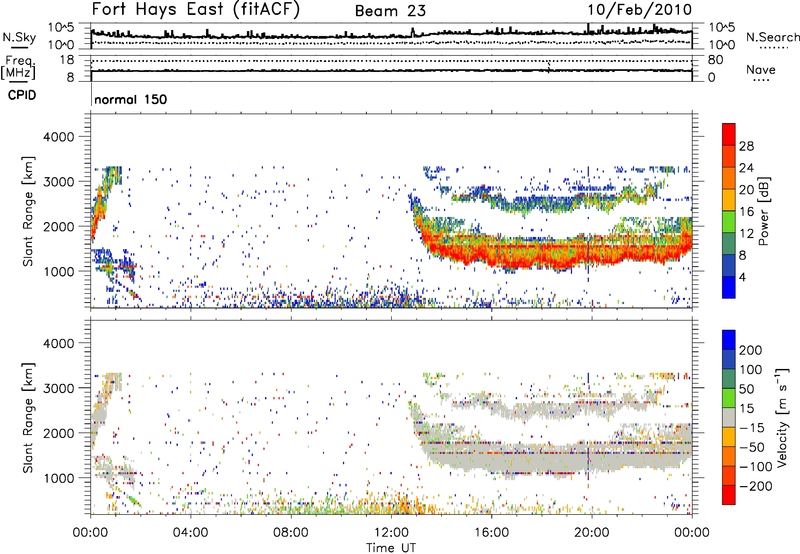Screen dimensions: 800x554
Task: Pick the light green 12 dB segment of the Power bar
Action: click(729, 221)
